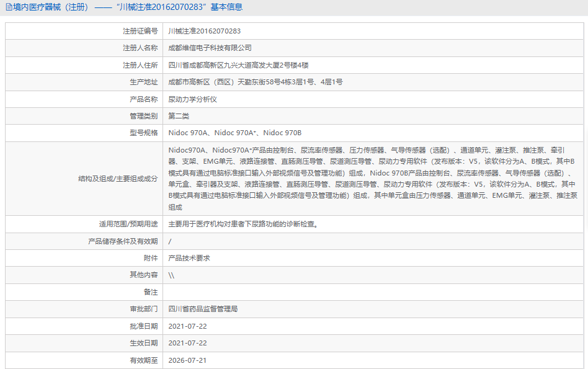Click product name 尿动力学分析仪
Image resolution: width=588 pixels, height=369 pixels.
pyautogui.click(x=193, y=99)
